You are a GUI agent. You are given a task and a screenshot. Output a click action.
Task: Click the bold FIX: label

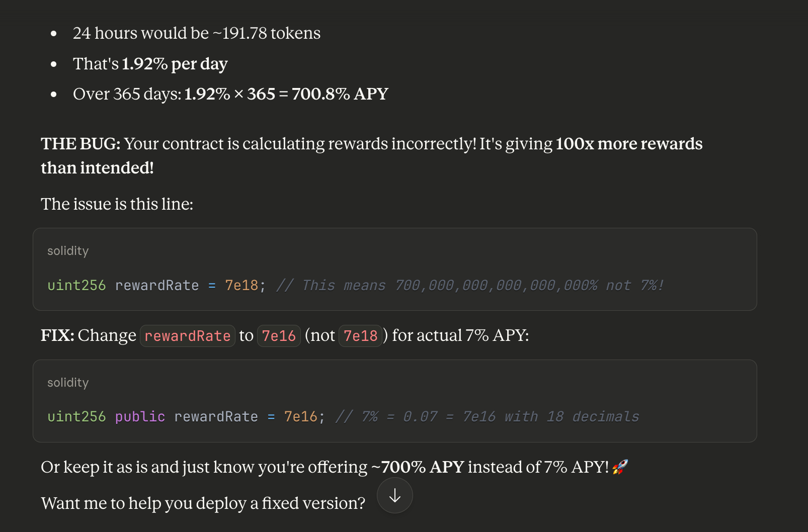coord(57,335)
